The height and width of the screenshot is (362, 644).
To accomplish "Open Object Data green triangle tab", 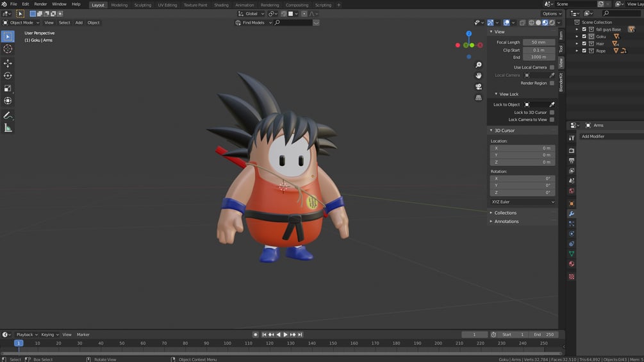I will (x=572, y=254).
